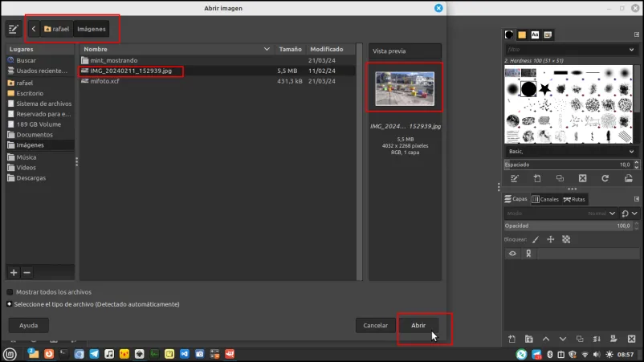Increase the Espaciado spacing value

click(x=637, y=162)
